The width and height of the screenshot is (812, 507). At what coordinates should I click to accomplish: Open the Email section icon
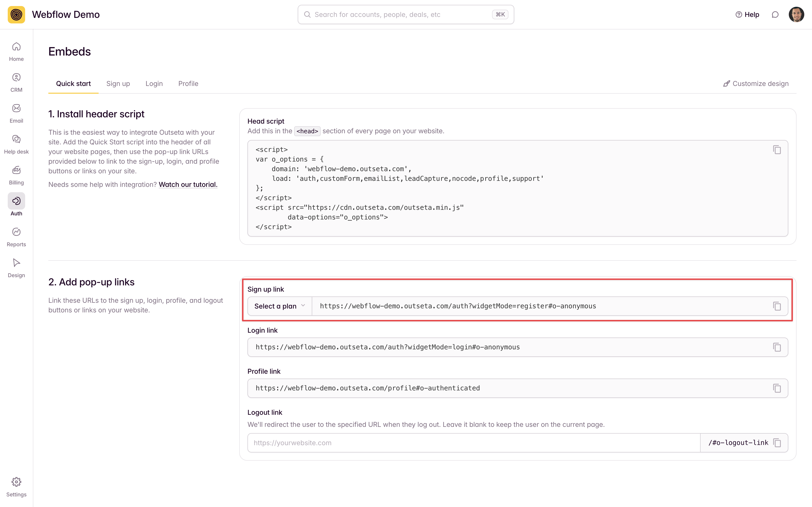(16, 109)
